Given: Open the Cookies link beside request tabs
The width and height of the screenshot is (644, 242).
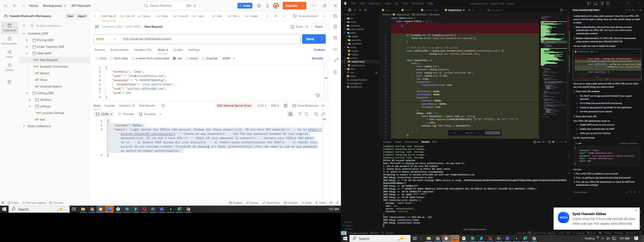Looking at the screenshot, I should point(319,50).
